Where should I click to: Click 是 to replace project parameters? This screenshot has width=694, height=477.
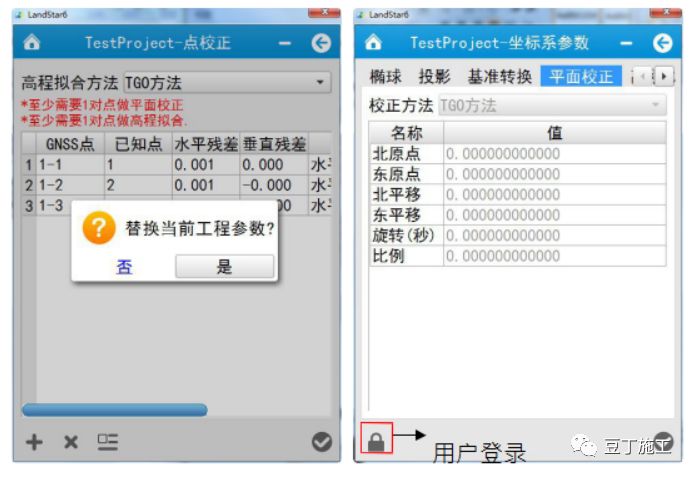pyautogui.click(x=224, y=266)
